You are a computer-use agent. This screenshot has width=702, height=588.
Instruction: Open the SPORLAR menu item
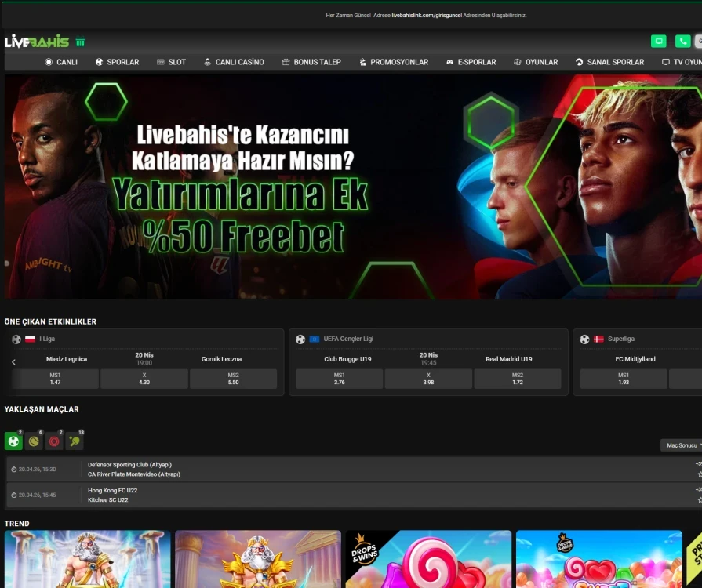pos(118,62)
